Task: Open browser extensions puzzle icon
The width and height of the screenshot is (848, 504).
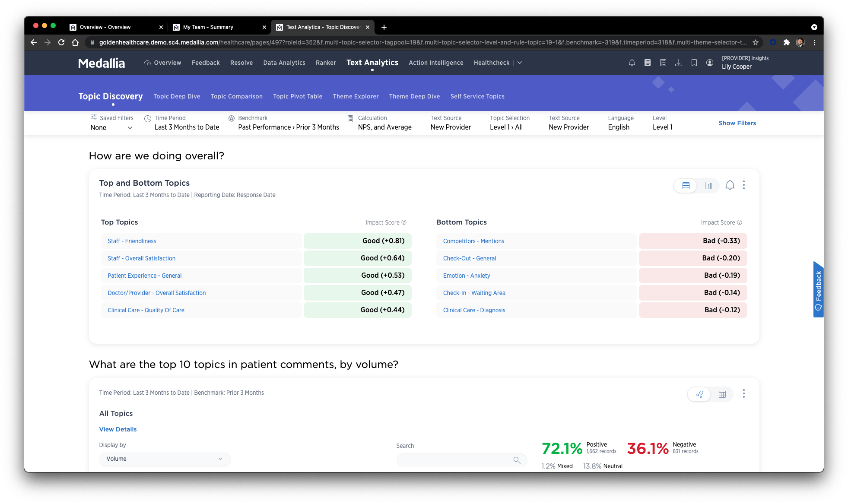Action: (x=786, y=42)
